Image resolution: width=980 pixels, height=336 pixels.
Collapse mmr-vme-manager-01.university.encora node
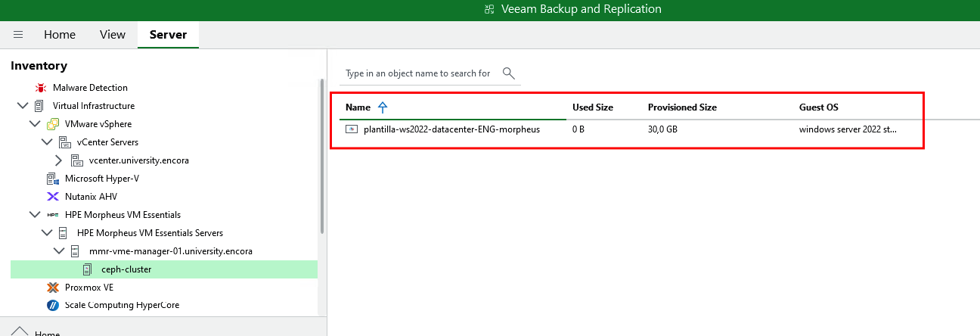point(59,251)
